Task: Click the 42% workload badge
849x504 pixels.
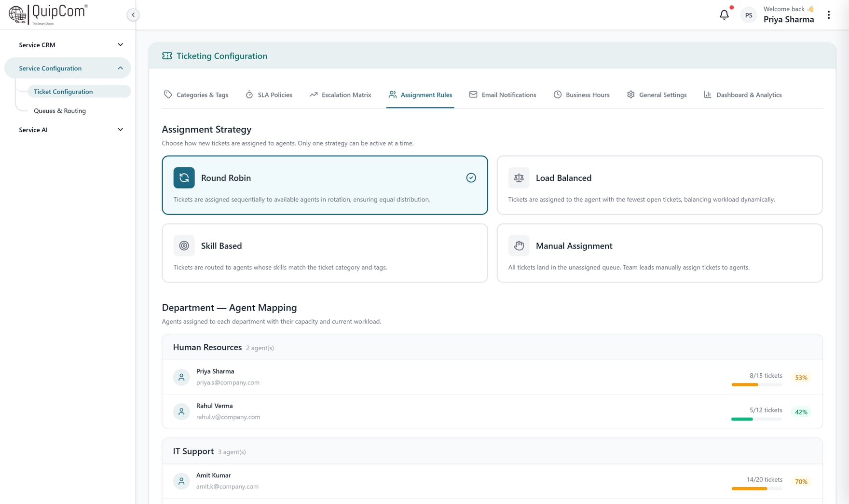Action: pyautogui.click(x=801, y=412)
